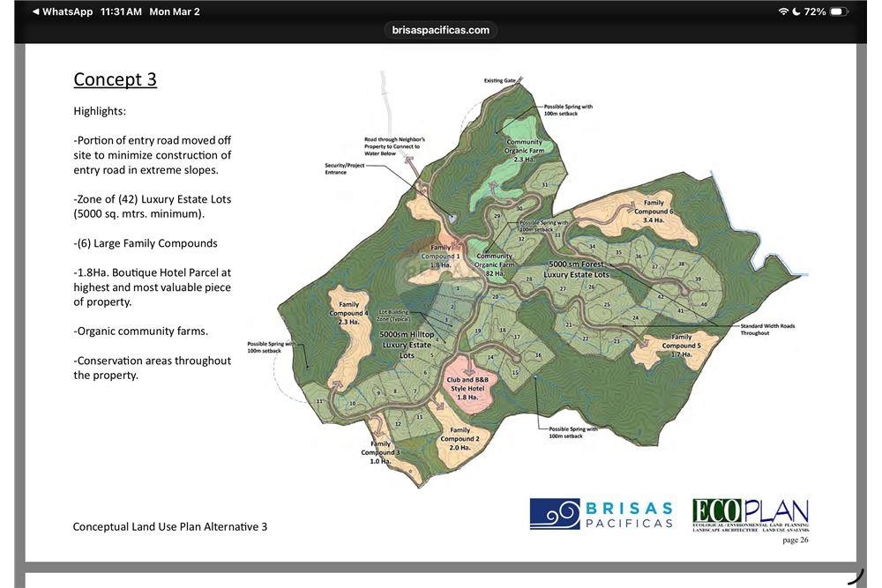The height and width of the screenshot is (588, 882).
Task: Tap Security/Project Entrance label
Action: pos(344,168)
